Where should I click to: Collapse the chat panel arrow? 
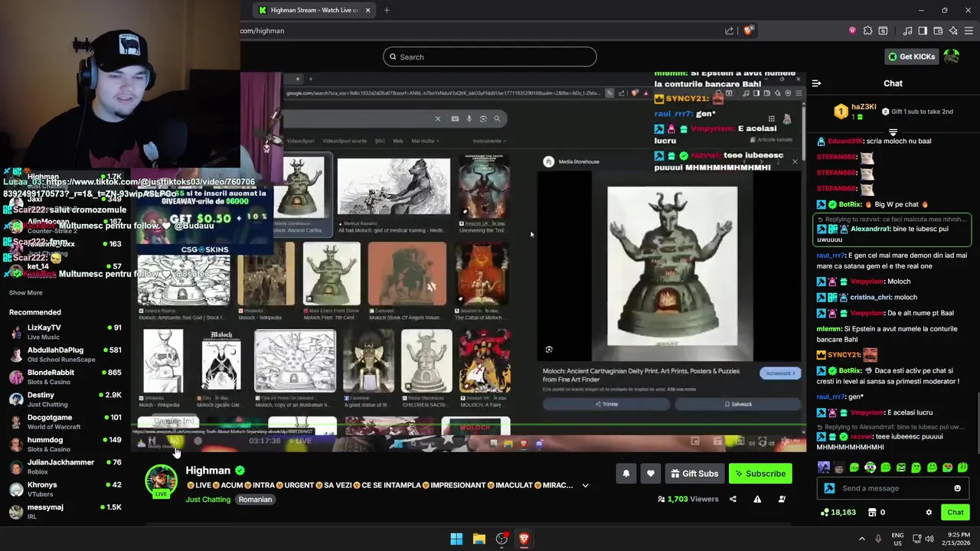point(816,83)
